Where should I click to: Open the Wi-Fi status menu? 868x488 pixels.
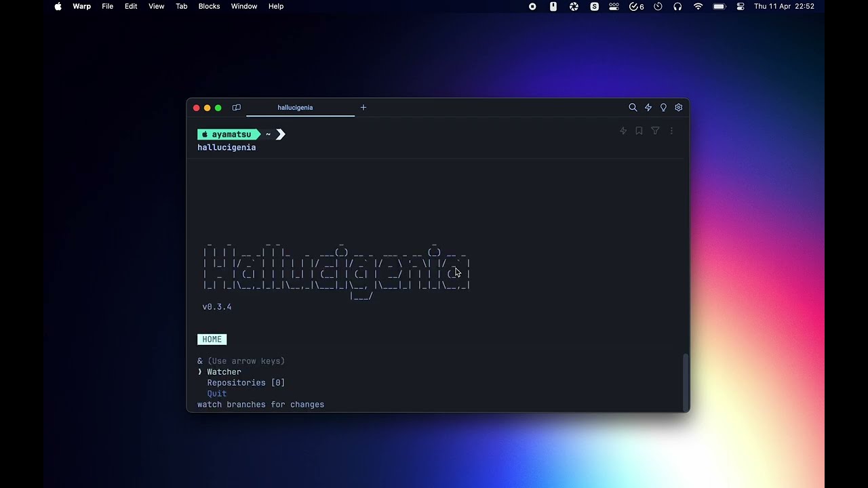point(698,6)
